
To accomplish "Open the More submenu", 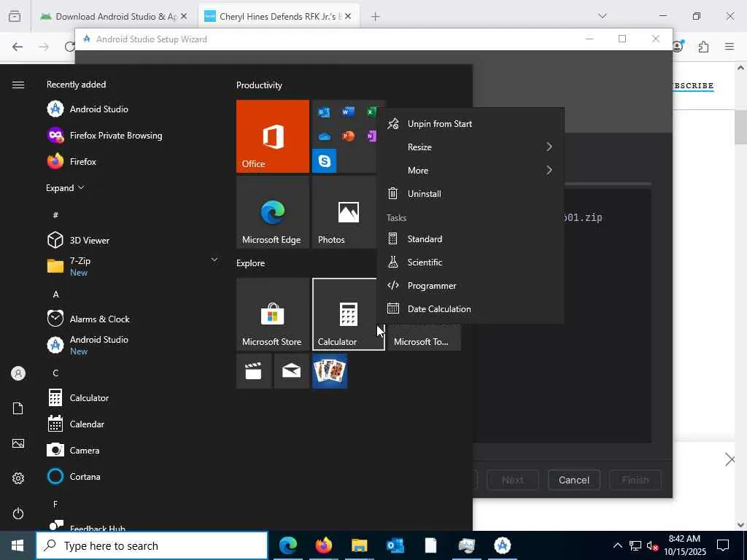I will pyautogui.click(x=471, y=171).
